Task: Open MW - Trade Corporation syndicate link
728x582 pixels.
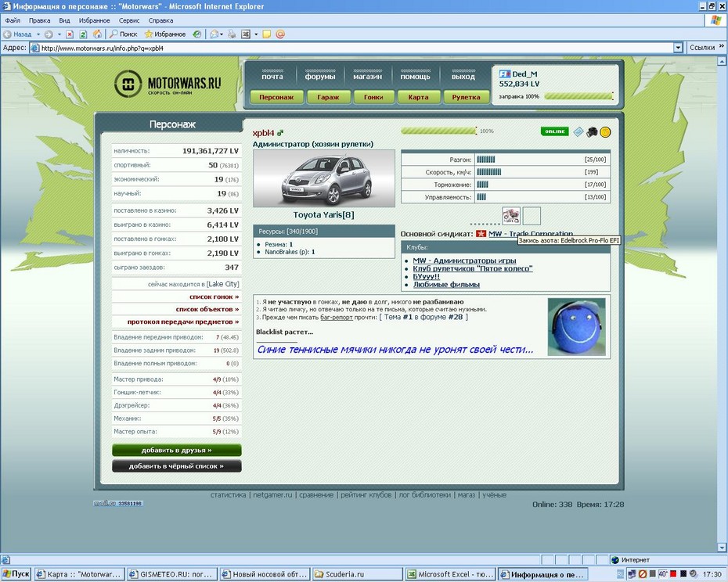Action: click(531, 233)
